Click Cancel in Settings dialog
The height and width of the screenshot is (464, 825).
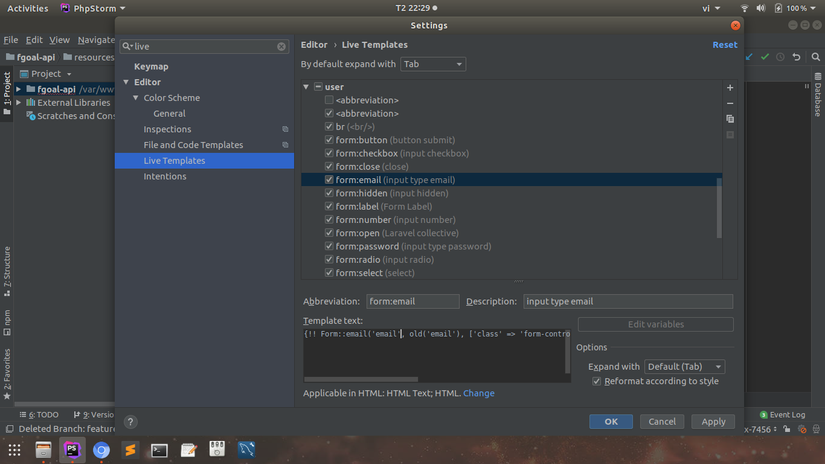pos(662,421)
